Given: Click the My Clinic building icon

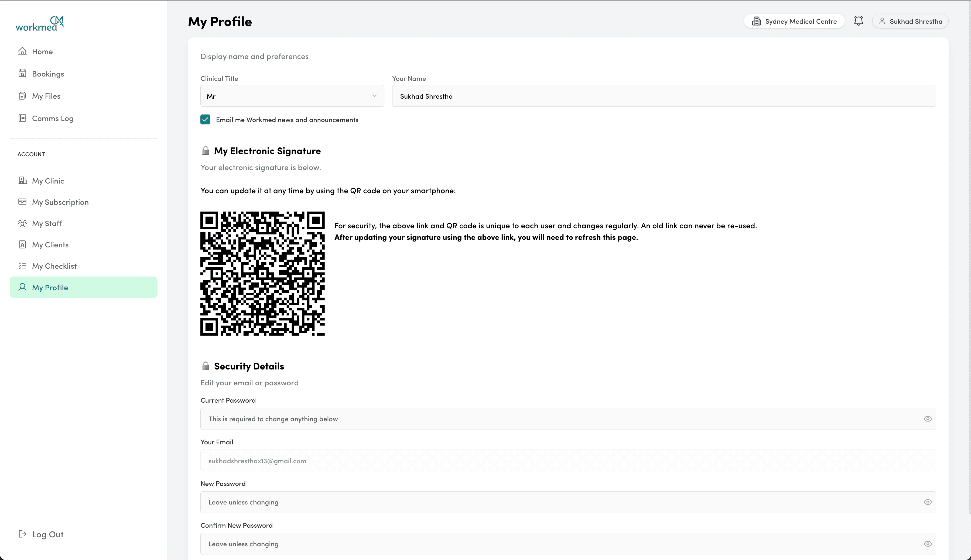Looking at the screenshot, I should click(22, 180).
